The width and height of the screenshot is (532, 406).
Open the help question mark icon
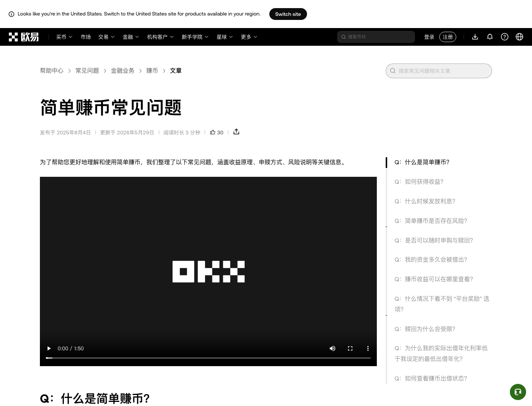click(505, 37)
